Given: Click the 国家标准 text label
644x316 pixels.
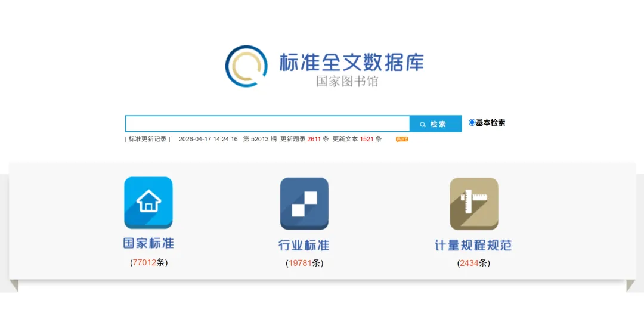Looking at the screenshot, I should (x=148, y=243).
